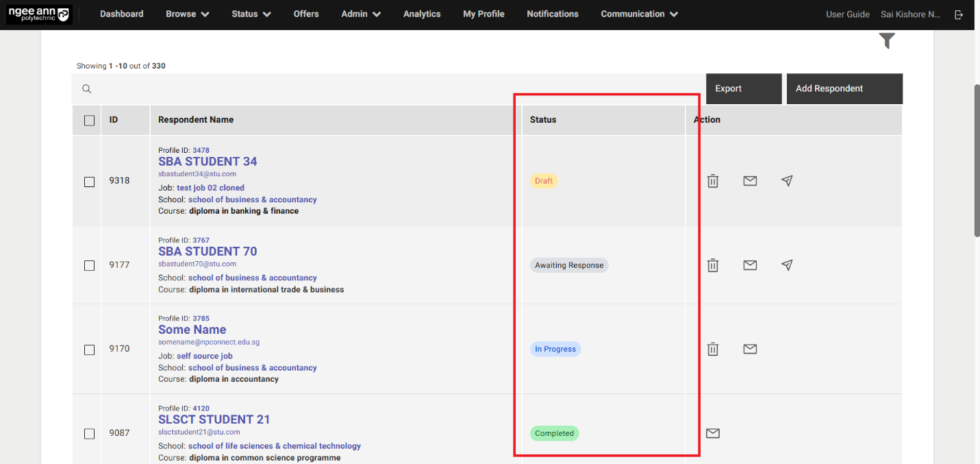The height and width of the screenshot is (464, 980).
Task: Send survey via paper plane for ID 9177
Action: (x=787, y=265)
